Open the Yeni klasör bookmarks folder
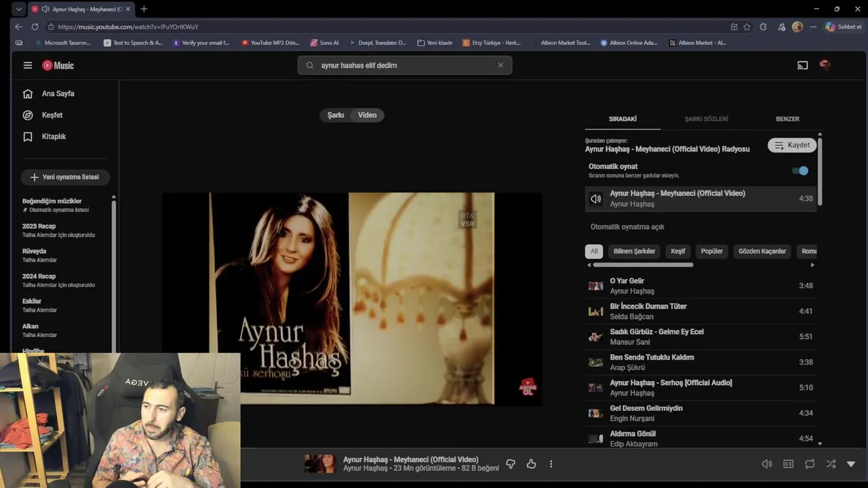 click(x=435, y=43)
